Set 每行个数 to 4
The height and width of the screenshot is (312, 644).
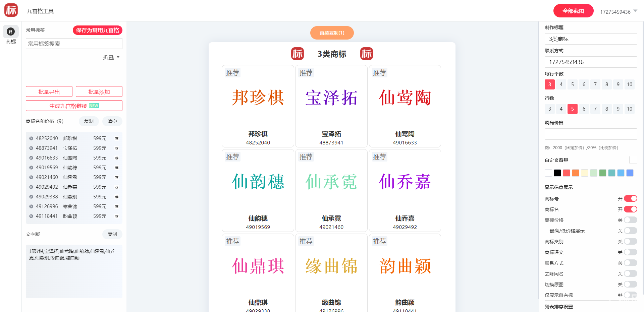561,84
